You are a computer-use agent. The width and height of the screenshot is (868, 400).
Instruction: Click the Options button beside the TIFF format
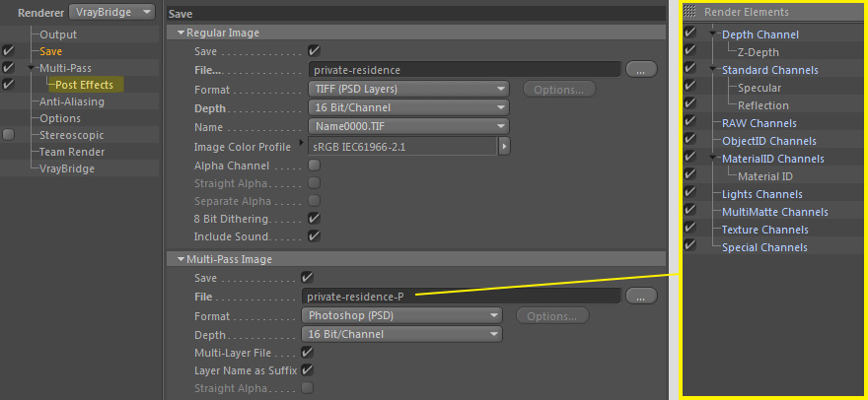pyautogui.click(x=558, y=90)
